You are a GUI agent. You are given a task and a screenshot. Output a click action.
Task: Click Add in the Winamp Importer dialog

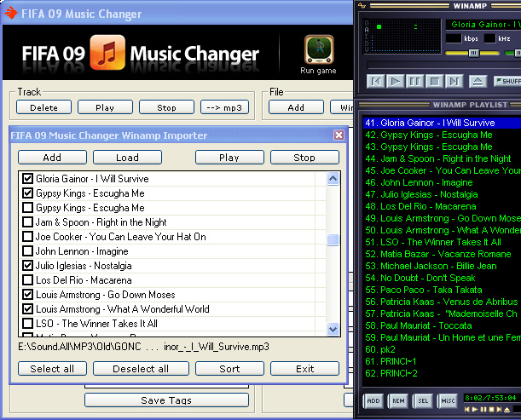[52, 157]
